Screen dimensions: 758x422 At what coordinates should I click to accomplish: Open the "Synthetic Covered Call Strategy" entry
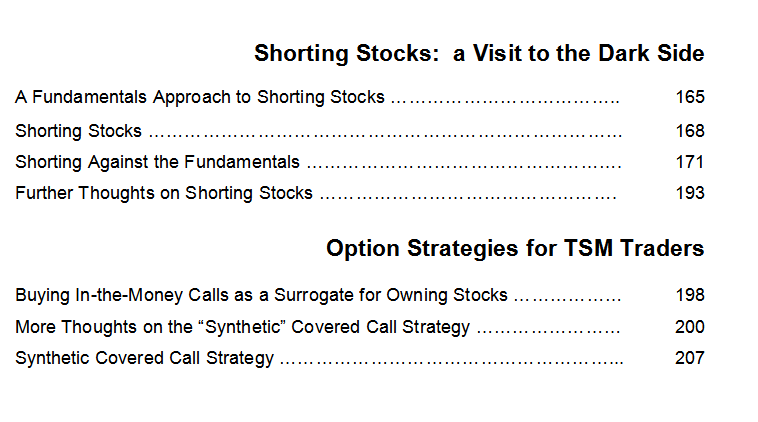(x=145, y=358)
